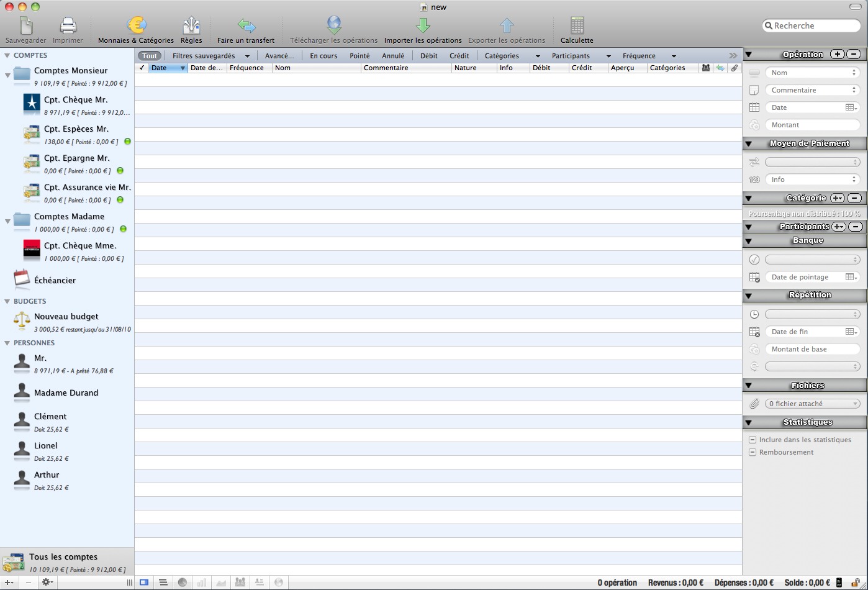Collapse the PERSONNES section
Image resolution: width=868 pixels, height=590 pixels.
click(x=7, y=343)
